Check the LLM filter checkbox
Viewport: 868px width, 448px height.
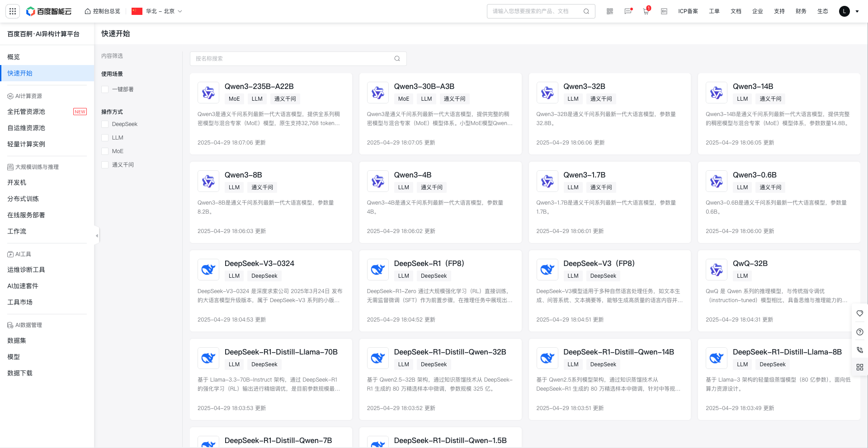coord(105,138)
